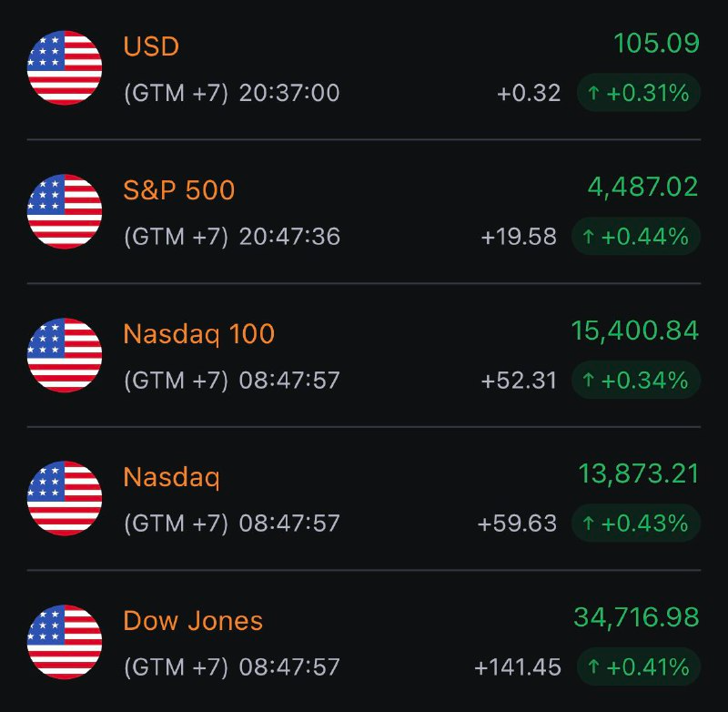Open the USD index name
Image resolution: width=728 pixels, height=712 pixels.
(151, 46)
